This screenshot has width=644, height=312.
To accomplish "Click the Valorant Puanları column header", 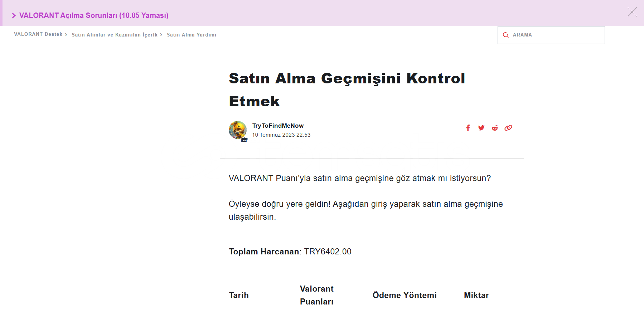I will pyautogui.click(x=317, y=295).
